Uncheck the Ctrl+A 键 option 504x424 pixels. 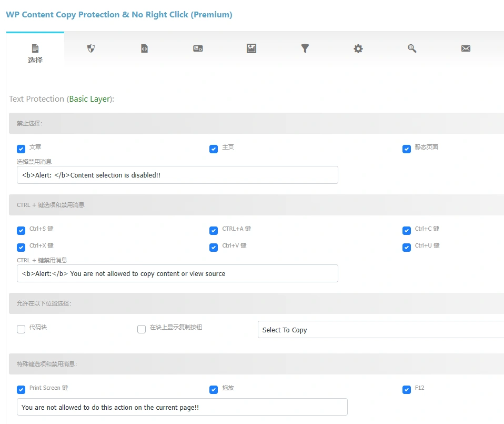214,230
